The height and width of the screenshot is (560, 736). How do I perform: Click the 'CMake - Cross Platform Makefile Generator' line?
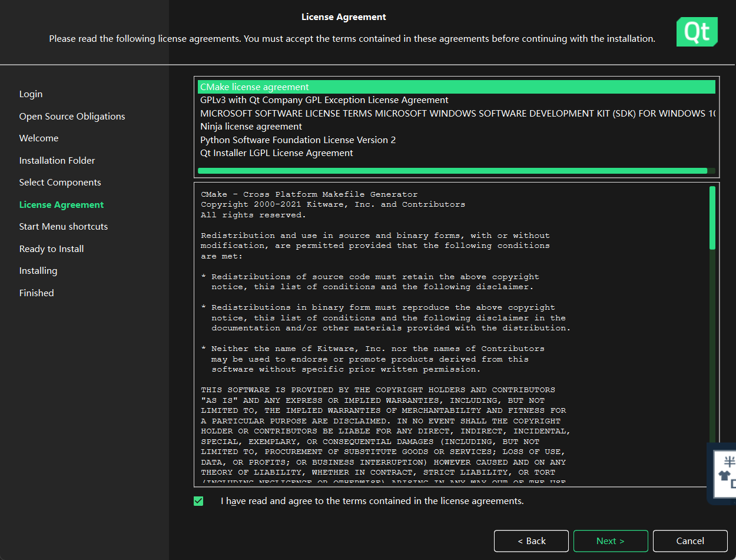coord(309,194)
